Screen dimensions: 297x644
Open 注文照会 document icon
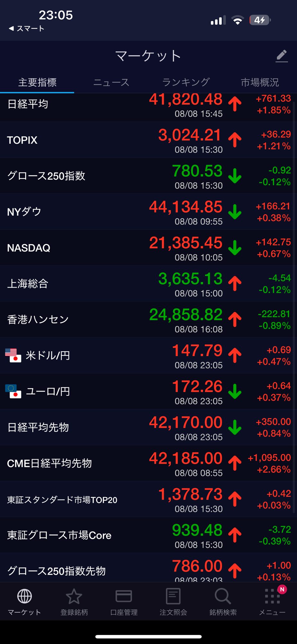173,596
